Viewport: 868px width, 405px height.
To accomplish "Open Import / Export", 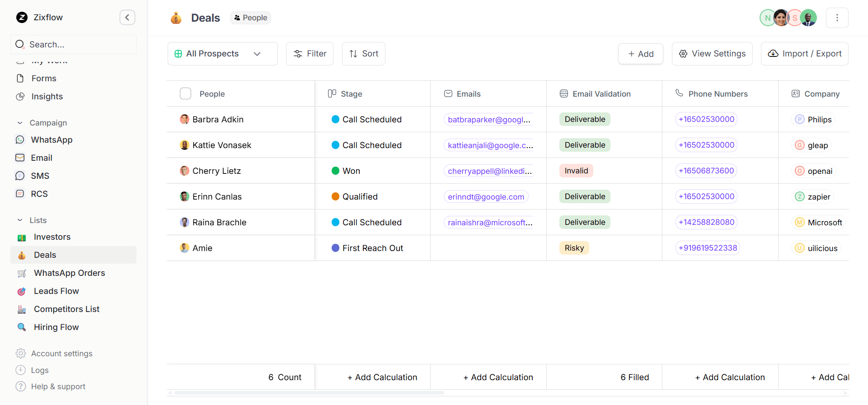I will [x=804, y=54].
